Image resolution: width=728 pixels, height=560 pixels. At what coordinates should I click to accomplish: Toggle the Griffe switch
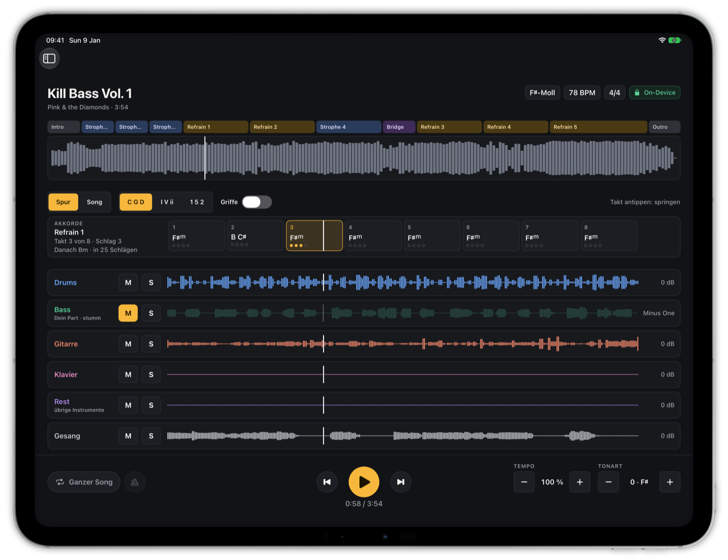(x=257, y=202)
